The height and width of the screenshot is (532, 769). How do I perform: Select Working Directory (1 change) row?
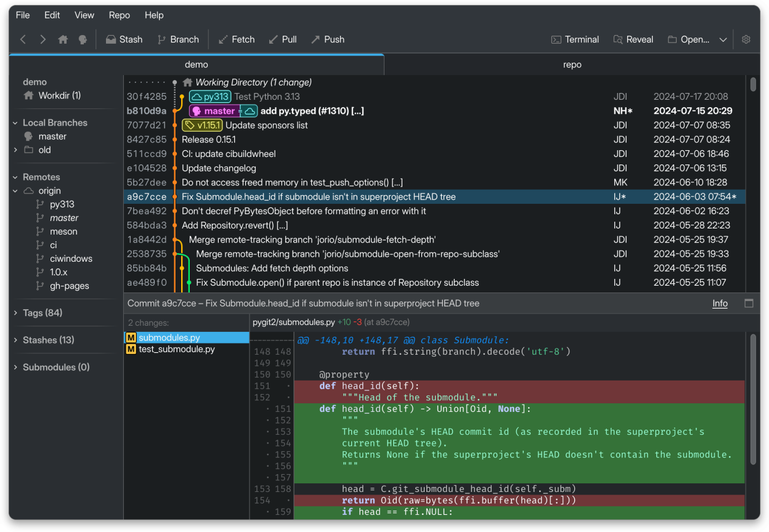[435, 82]
